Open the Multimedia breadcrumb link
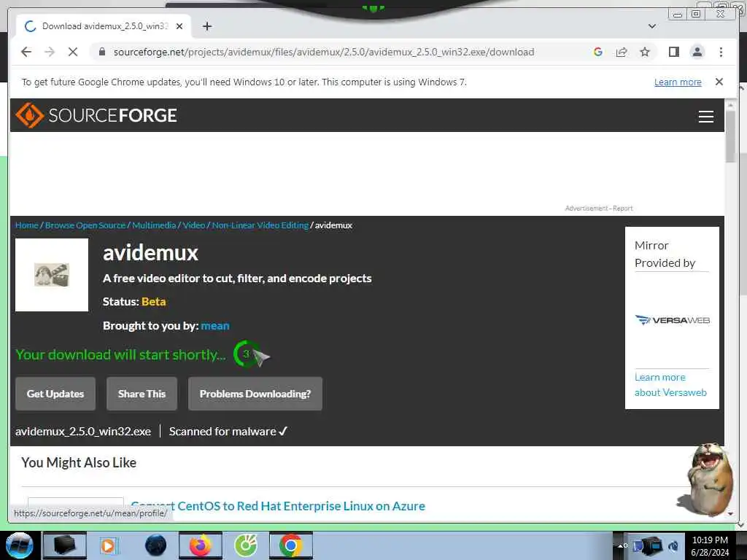 pos(154,225)
